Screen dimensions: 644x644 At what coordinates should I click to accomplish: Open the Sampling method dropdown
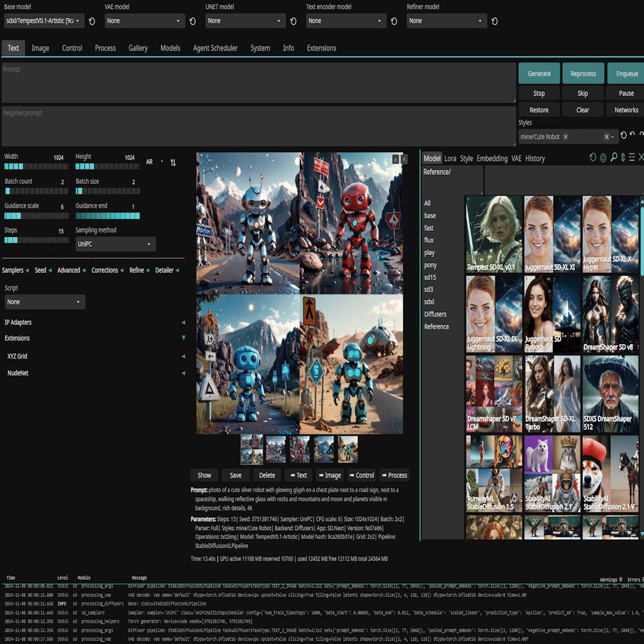tap(115, 244)
